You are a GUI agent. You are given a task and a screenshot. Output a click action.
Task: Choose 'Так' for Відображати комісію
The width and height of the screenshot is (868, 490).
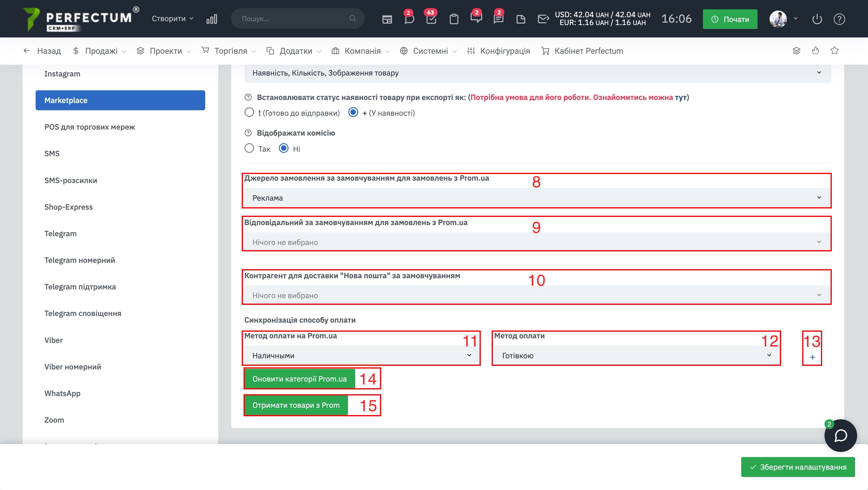[249, 148]
